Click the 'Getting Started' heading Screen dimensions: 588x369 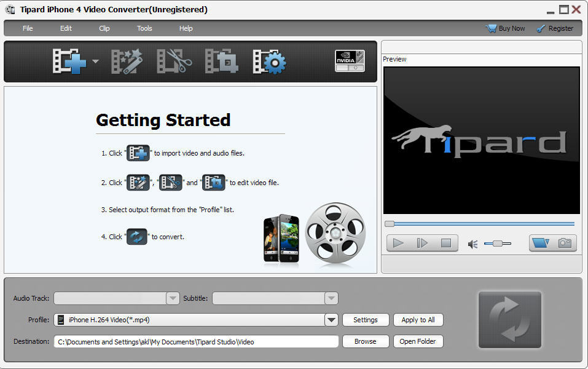(163, 120)
